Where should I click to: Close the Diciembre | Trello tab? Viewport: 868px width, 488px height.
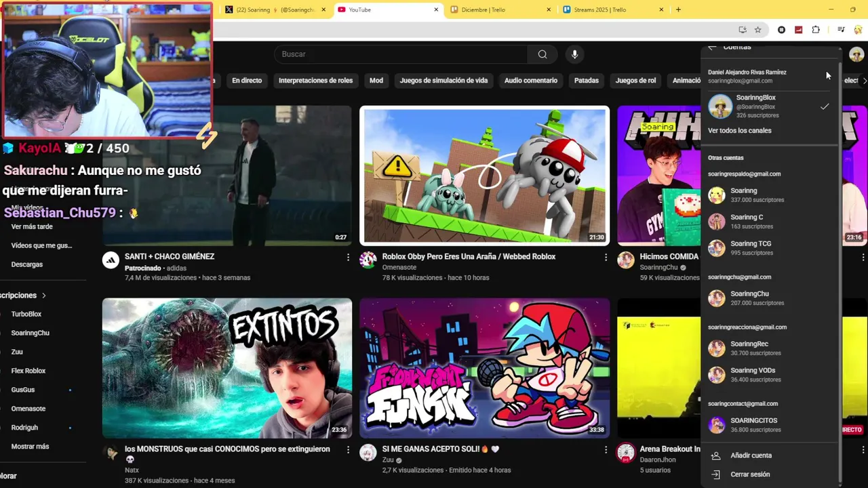(549, 9)
